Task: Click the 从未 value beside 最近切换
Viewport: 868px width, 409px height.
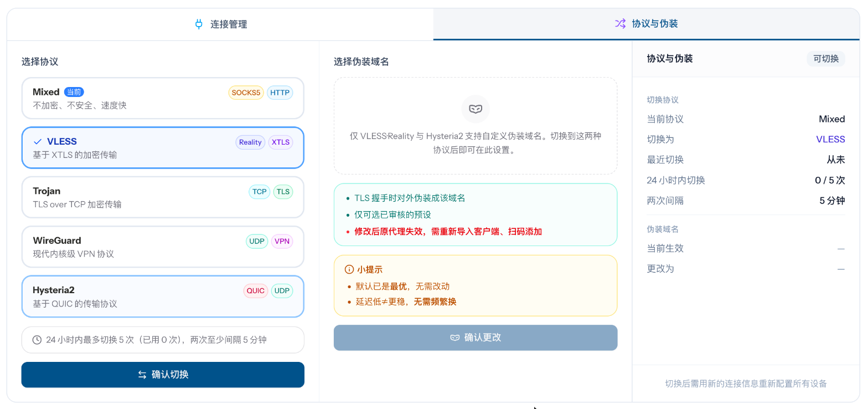Action: point(836,160)
